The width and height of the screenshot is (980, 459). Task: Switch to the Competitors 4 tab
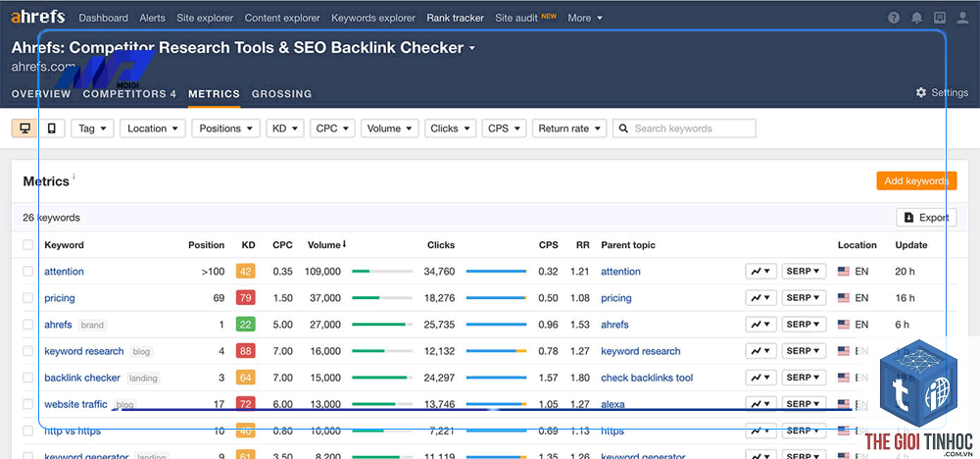(129, 94)
